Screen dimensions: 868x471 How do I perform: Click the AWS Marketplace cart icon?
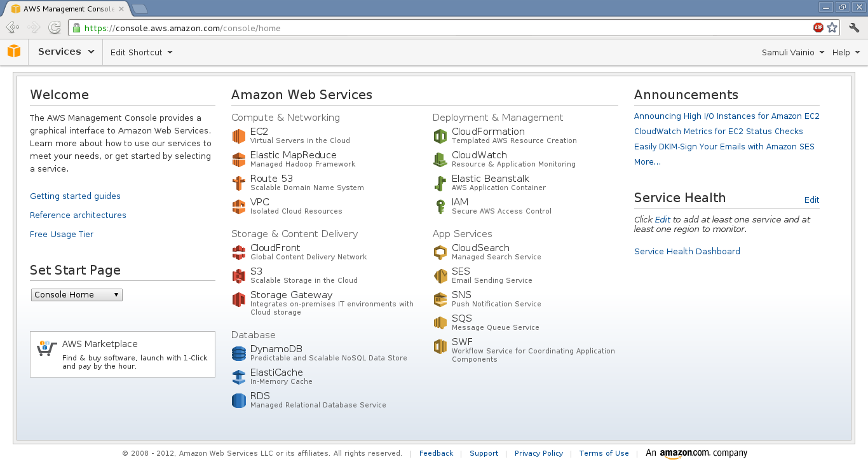click(47, 348)
